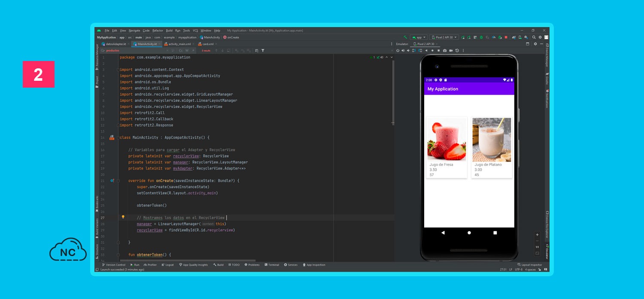Click the Sync Project with Gradle icon
644x299 pixels.
514,37
